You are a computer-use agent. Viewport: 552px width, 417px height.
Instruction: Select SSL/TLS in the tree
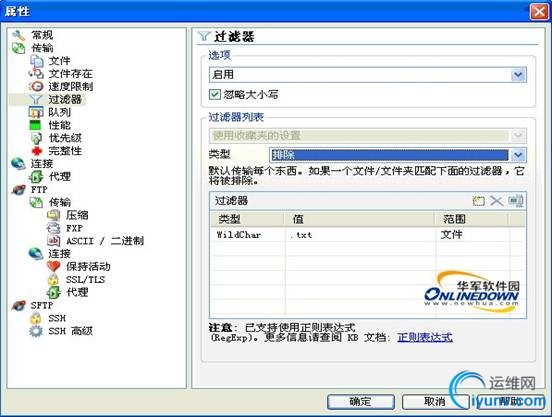86,280
